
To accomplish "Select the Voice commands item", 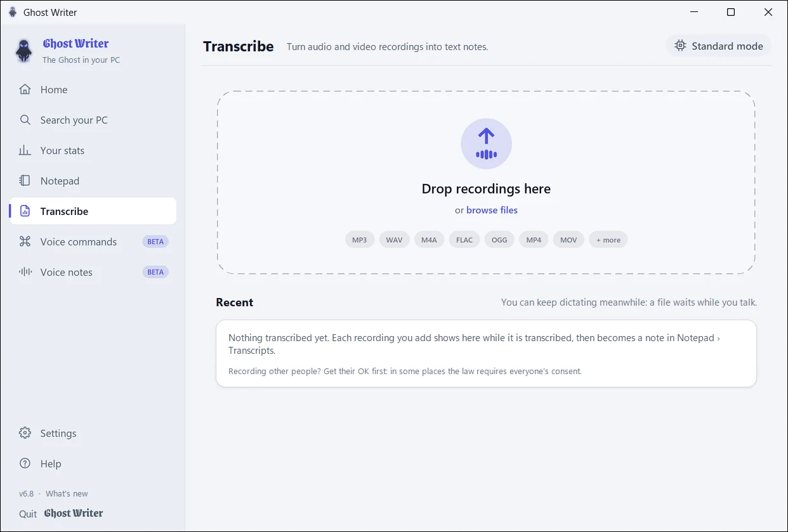I will (93, 242).
